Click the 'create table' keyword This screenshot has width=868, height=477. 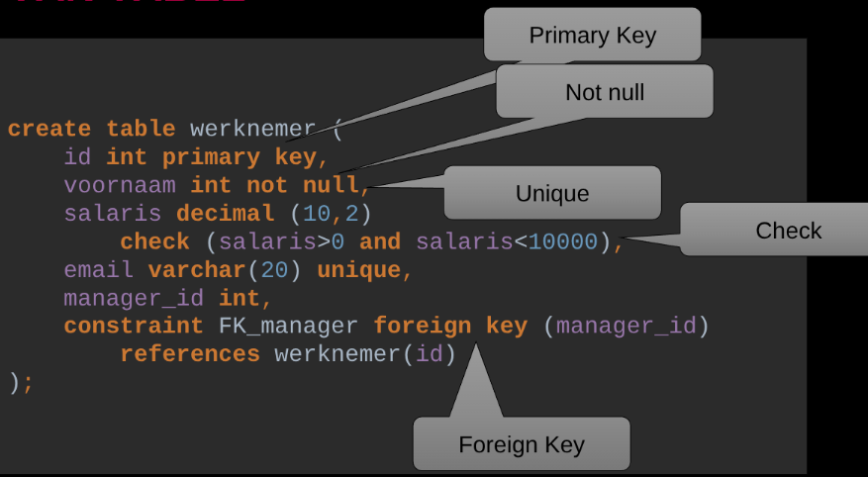91,129
